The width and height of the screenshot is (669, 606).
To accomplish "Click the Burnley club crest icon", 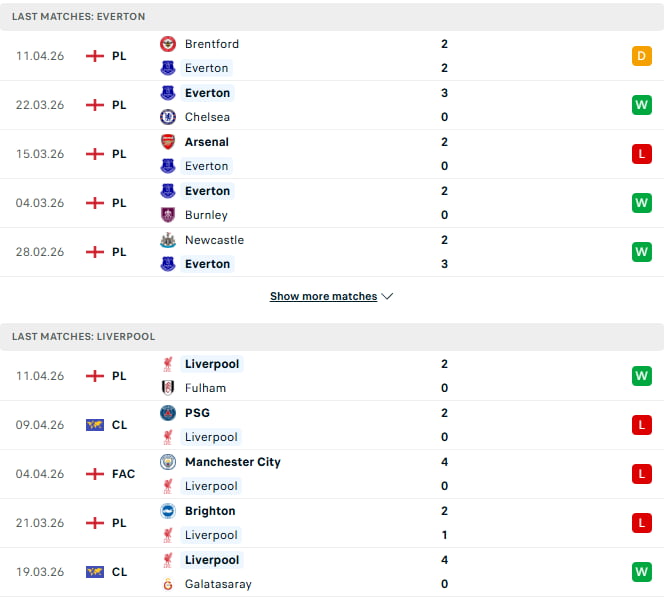I will (x=168, y=215).
